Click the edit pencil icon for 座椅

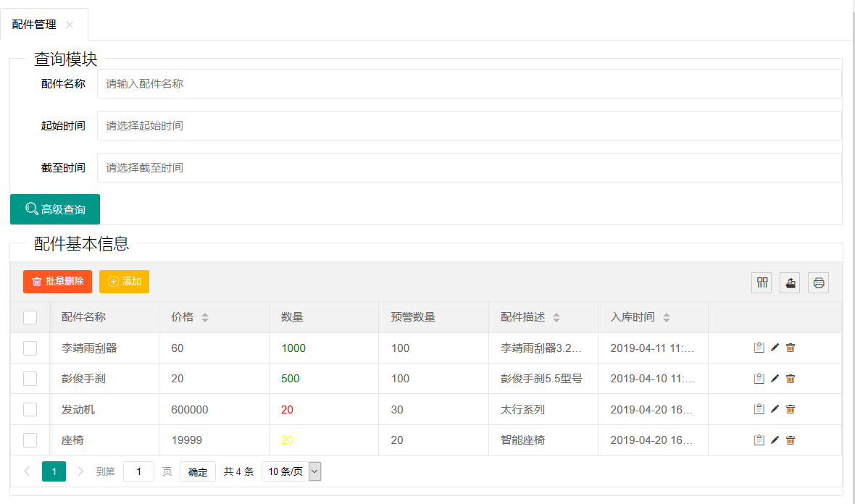pyautogui.click(x=775, y=440)
